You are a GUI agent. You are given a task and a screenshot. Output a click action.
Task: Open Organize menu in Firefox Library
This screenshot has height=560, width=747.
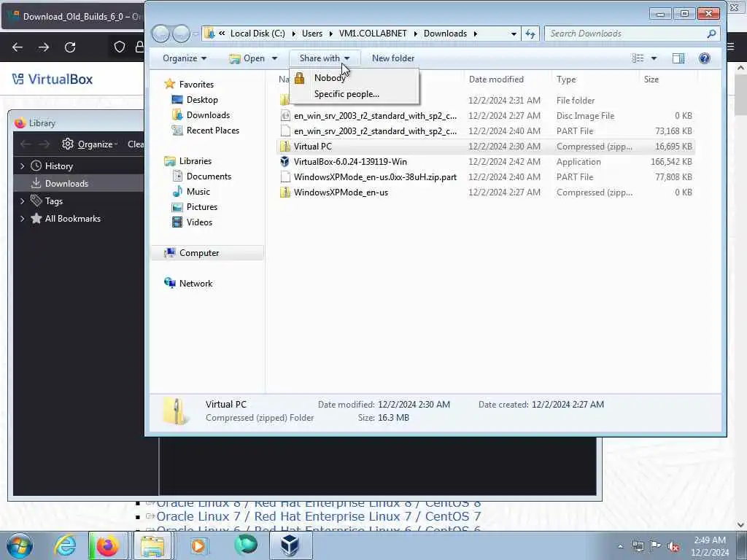90,144
